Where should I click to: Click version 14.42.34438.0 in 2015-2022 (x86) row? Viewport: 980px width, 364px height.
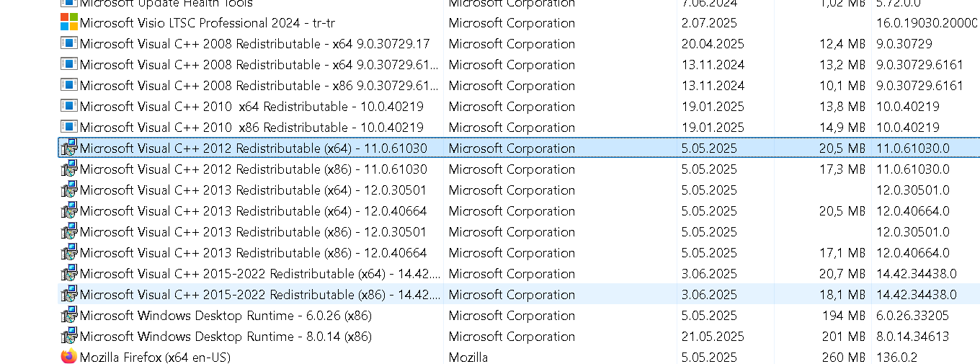[x=917, y=295]
